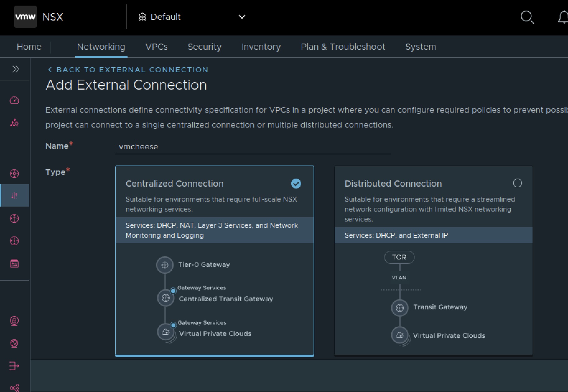This screenshot has height=392, width=568.
Task: Click the project icon beside Default
Action: [x=142, y=17]
